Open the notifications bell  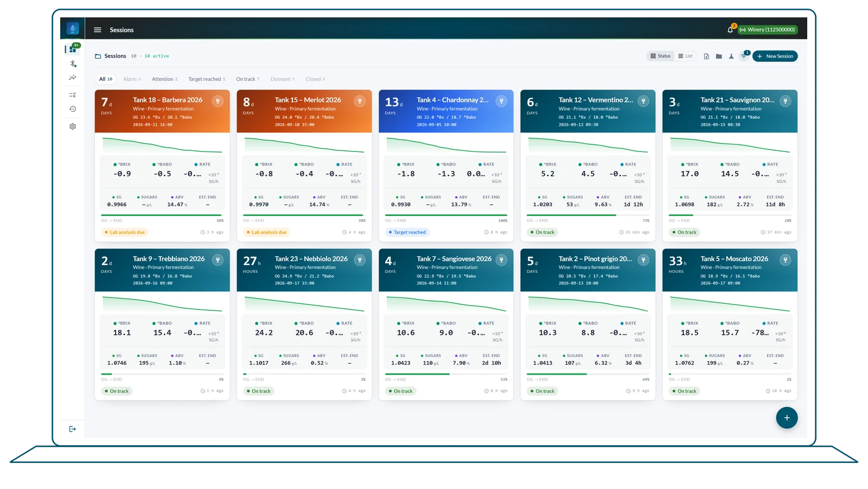coord(730,30)
